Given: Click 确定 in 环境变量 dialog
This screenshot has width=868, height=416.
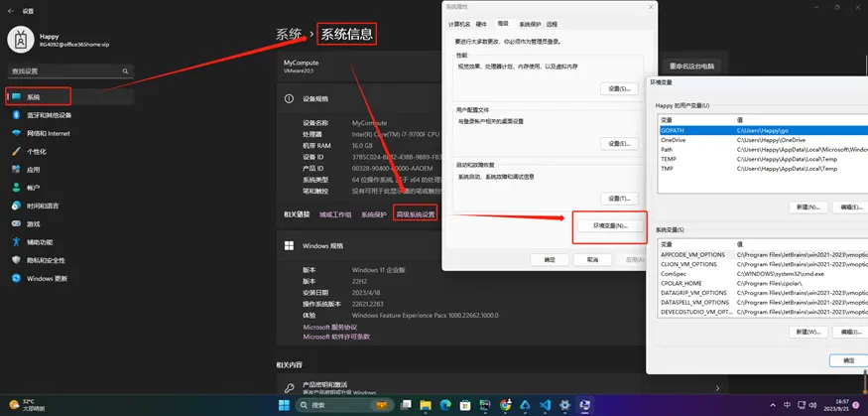Looking at the screenshot, I should coord(848,360).
